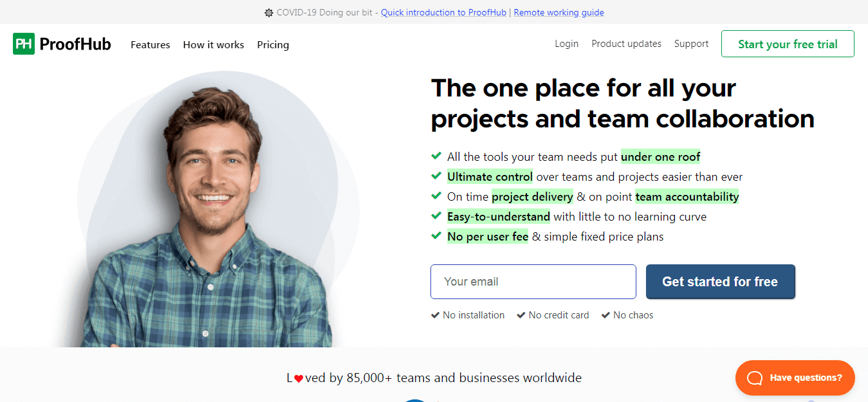Screen dimensions: 868x402
Task: Click the checkmark beside No installation
Action: [435, 315]
